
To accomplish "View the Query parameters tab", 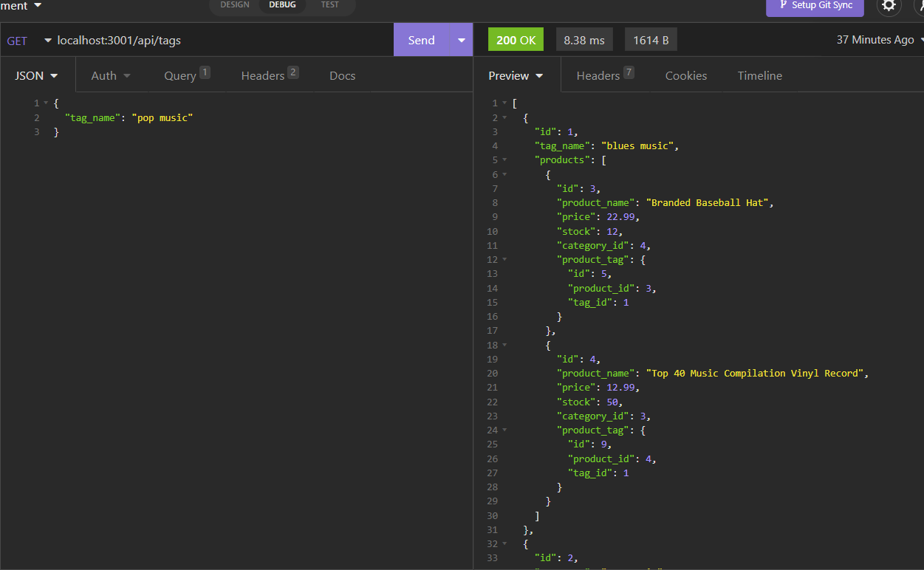I will (180, 75).
